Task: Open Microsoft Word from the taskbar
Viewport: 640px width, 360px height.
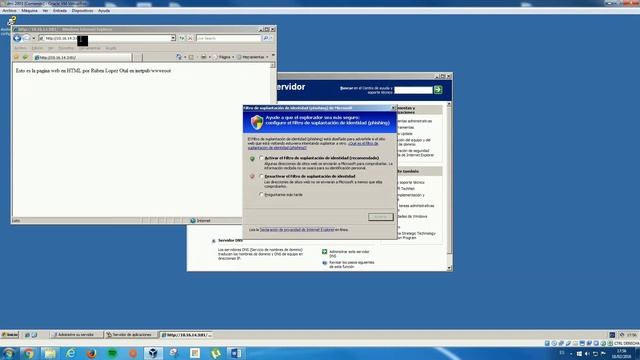Action: point(236,353)
